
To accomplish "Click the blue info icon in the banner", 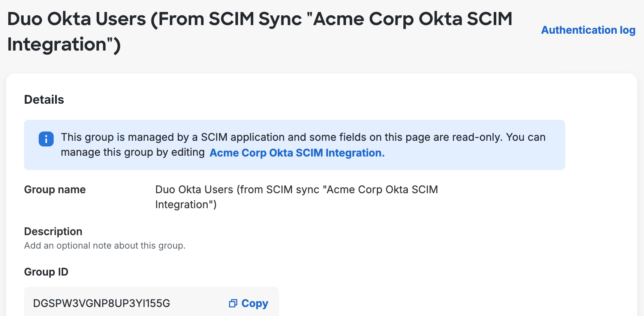I will (46, 139).
